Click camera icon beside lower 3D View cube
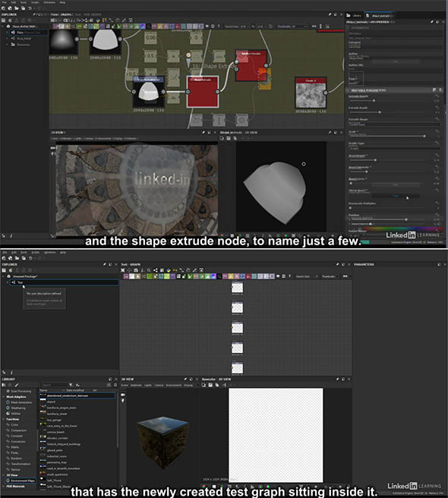The height and width of the screenshot is (498, 448). tap(123, 395)
